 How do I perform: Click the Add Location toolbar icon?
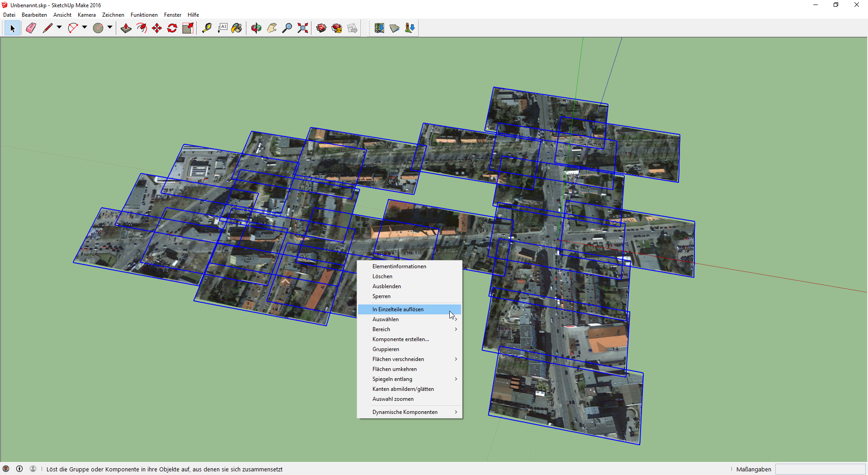(379, 28)
